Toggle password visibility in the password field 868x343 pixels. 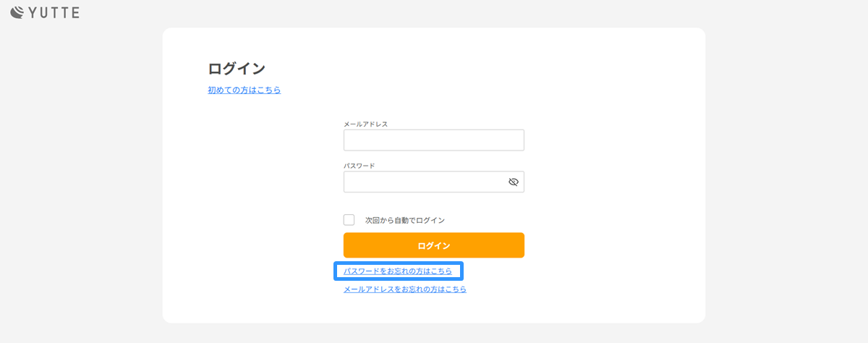(514, 182)
